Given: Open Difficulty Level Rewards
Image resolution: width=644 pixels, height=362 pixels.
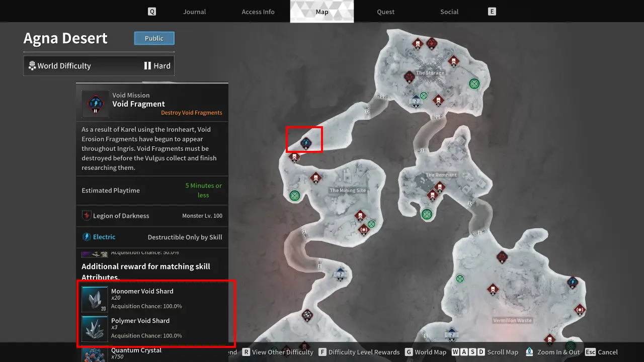Looking at the screenshot, I should [x=359, y=352].
